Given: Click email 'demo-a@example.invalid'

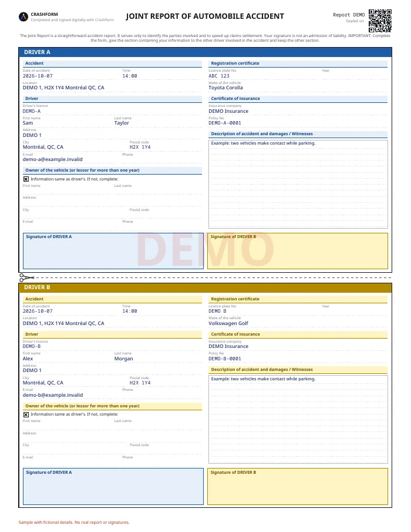Looking at the screenshot, I should (x=52, y=159).
